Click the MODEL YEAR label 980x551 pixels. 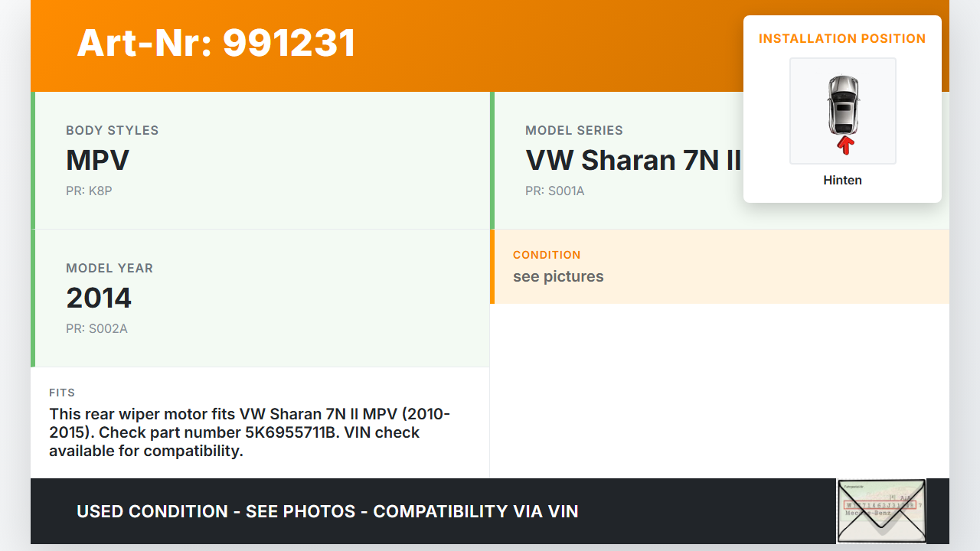tap(109, 268)
